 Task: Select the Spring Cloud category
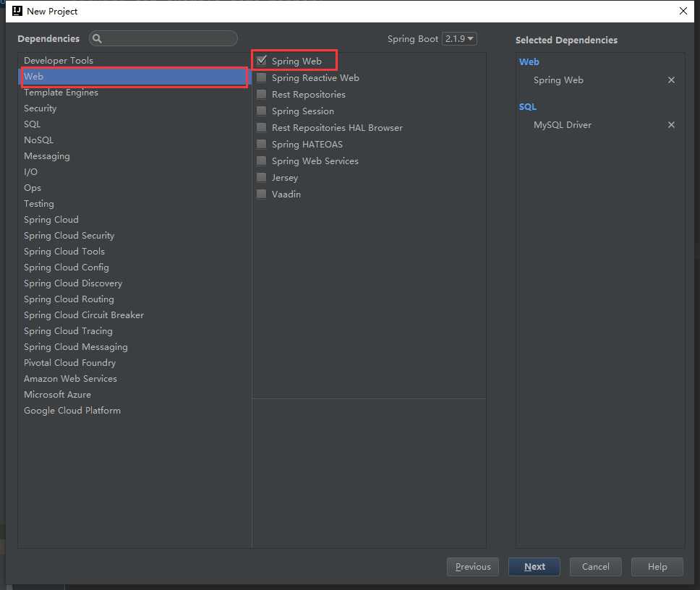[x=135, y=220]
